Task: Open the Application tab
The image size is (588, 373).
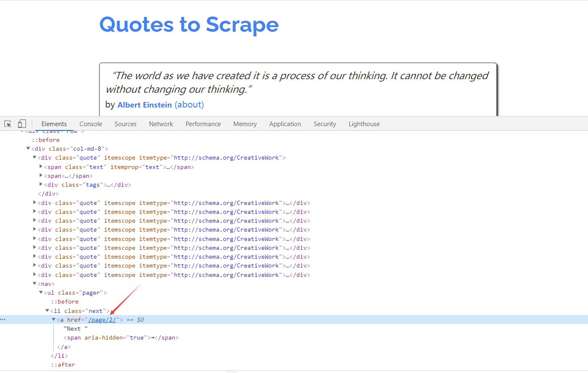Action: [285, 124]
